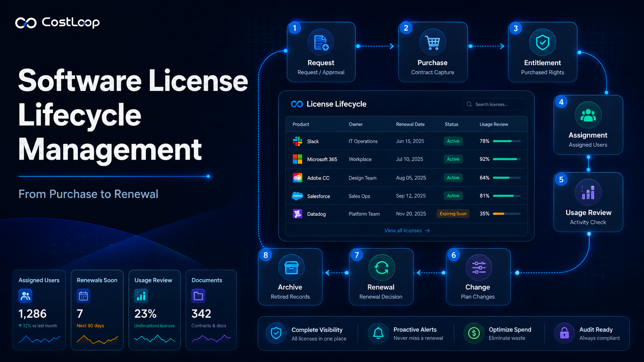Click the Datadog 35% usage bar
The image size is (644, 362).
coord(507,214)
